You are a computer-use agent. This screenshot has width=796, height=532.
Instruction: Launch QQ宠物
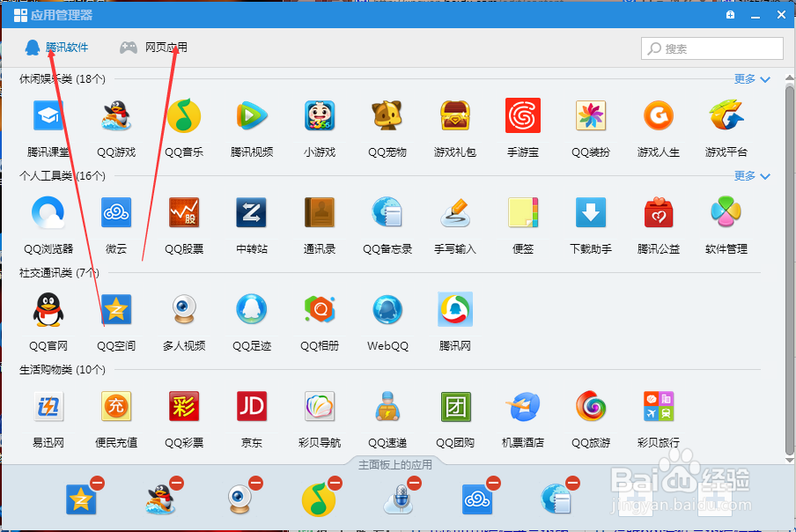(387, 115)
